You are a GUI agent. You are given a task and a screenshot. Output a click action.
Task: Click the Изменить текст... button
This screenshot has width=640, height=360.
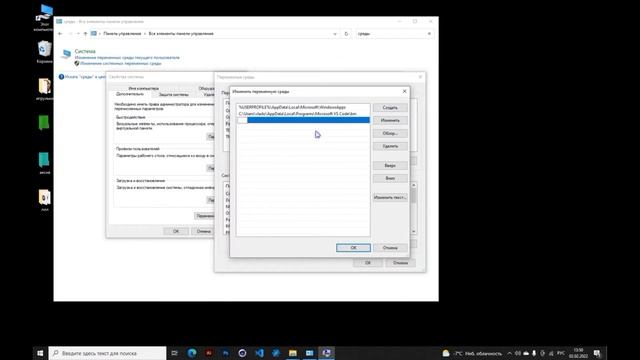[x=390, y=197]
